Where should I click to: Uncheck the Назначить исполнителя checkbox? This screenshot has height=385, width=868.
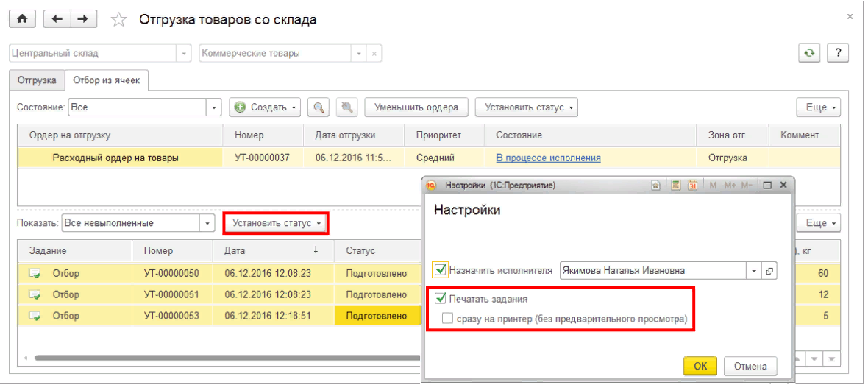click(441, 270)
